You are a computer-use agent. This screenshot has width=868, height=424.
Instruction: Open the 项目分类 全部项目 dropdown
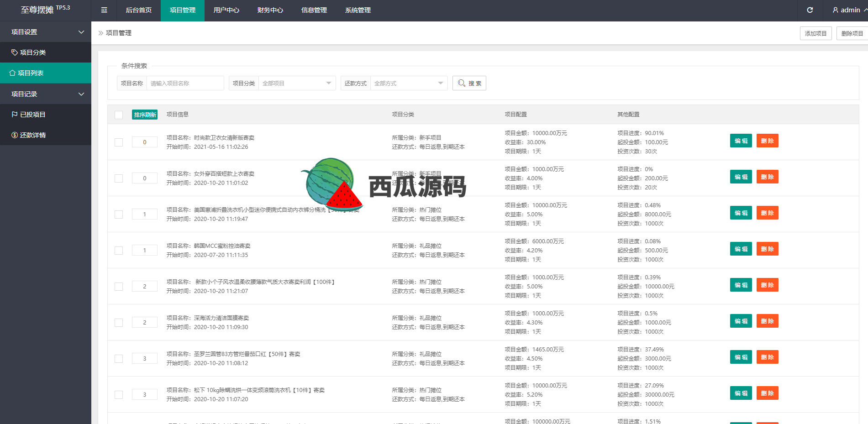tap(297, 83)
